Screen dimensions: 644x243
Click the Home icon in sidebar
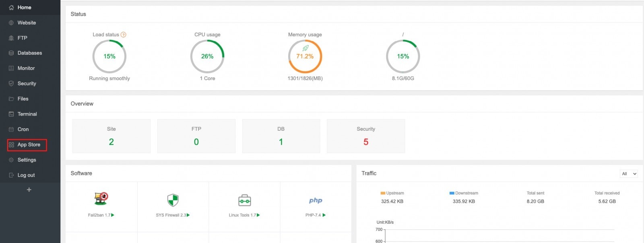click(x=11, y=8)
